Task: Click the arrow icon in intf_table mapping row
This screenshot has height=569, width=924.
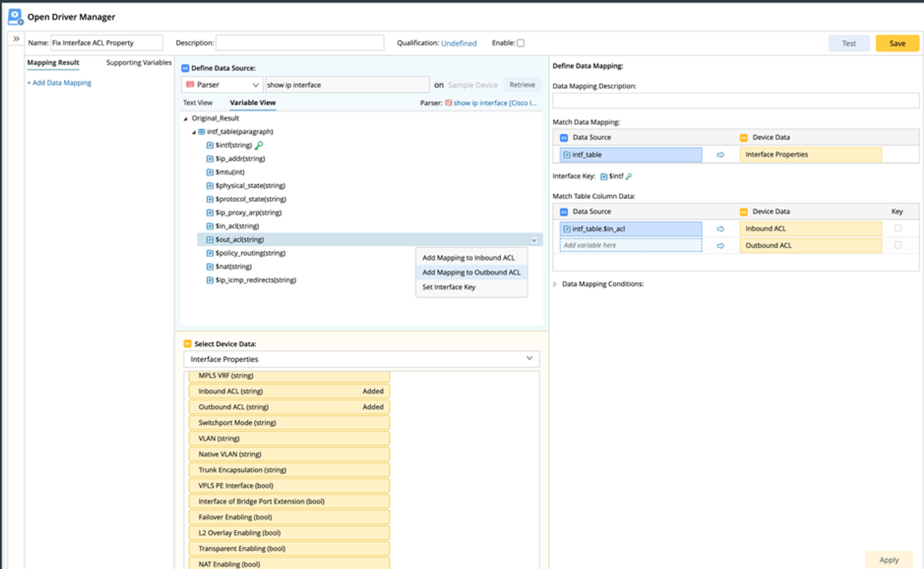Action: pos(720,155)
